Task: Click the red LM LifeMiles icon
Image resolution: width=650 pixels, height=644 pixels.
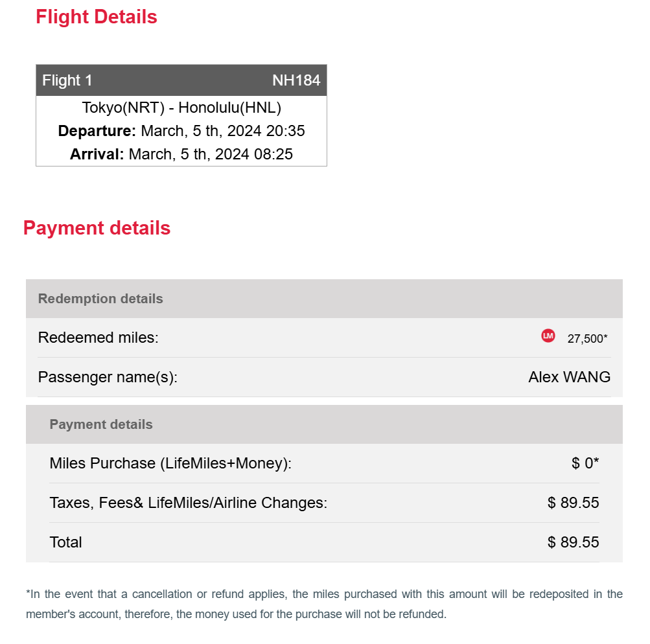Action: click(548, 336)
